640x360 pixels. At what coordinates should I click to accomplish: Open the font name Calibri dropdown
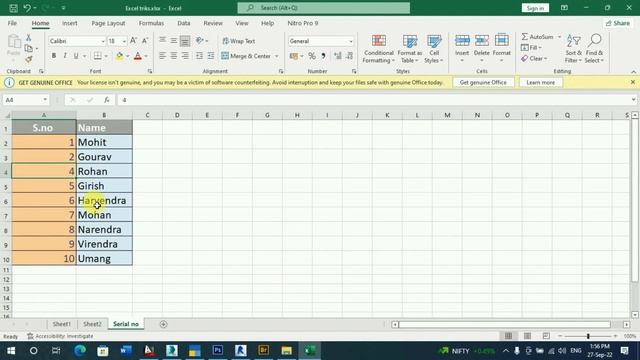pos(102,41)
